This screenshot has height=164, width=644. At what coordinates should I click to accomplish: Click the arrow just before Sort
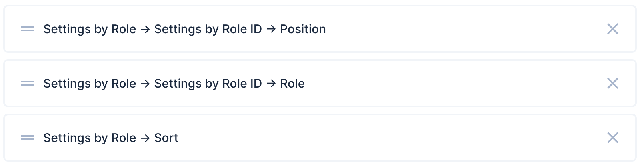click(x=145, y=138)
